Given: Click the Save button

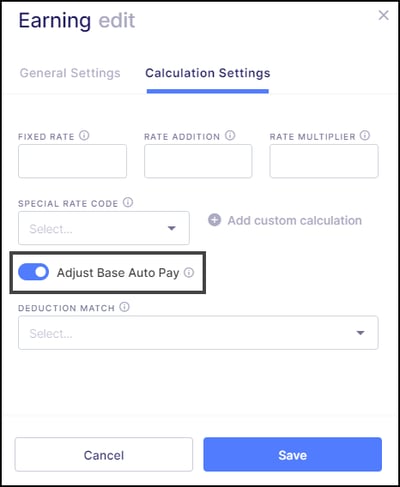Looking at the screenshot, I should click(293, 455).
